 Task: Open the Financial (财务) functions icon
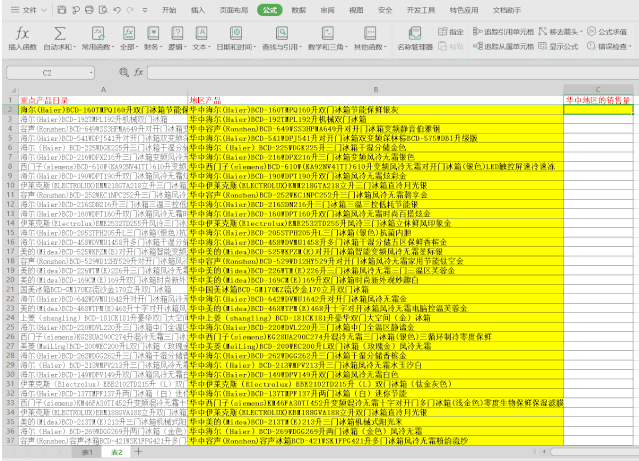(x=153, y=33)
